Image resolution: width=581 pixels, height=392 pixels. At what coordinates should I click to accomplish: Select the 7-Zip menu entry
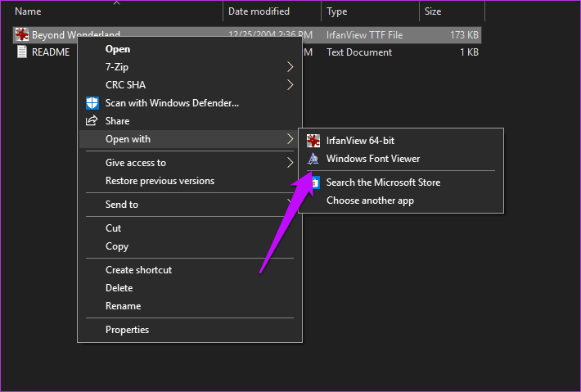(x=190, y=66)
